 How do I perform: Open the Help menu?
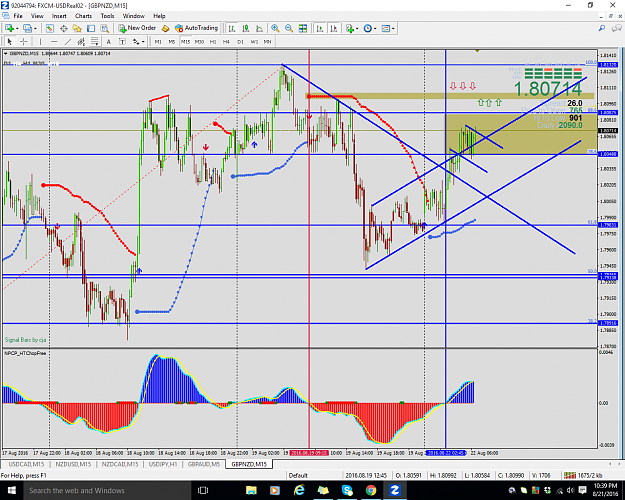(159, 16)
